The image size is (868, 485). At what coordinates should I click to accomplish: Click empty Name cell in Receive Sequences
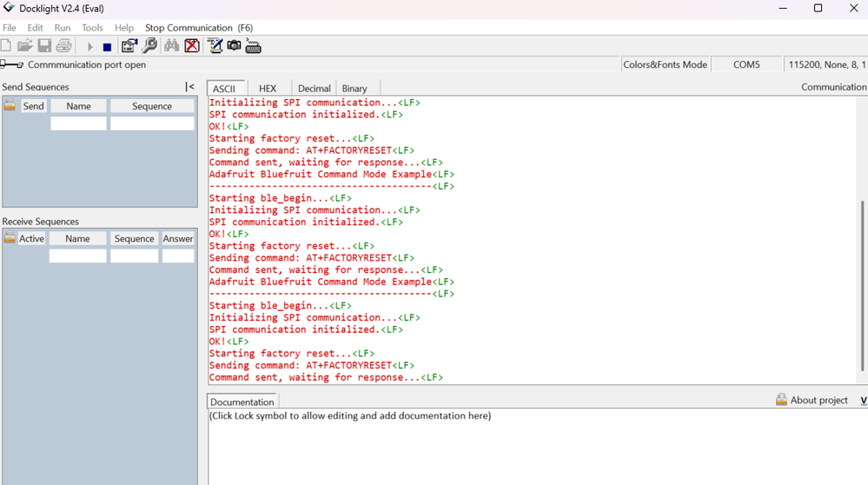[x=77, y=256]
